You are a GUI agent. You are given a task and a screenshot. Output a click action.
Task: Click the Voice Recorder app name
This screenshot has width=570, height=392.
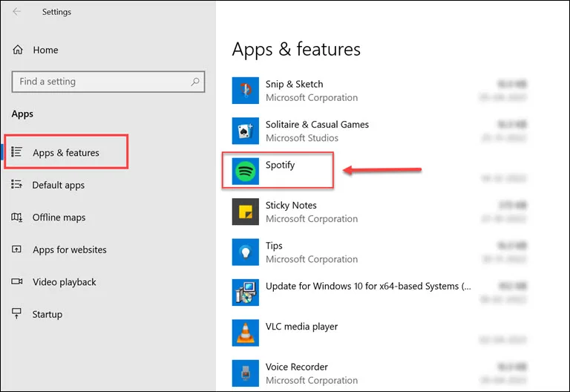pyautogui.click(x=297, y=367)
